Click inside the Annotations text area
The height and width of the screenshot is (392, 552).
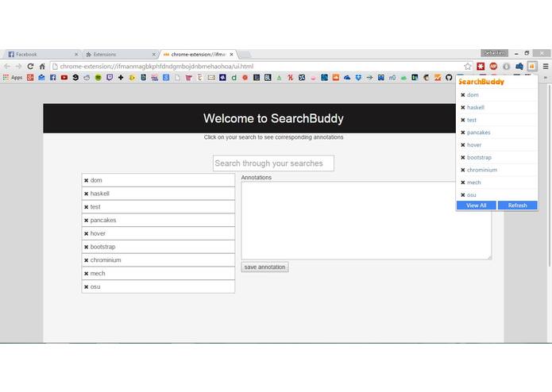coord(366,221)
